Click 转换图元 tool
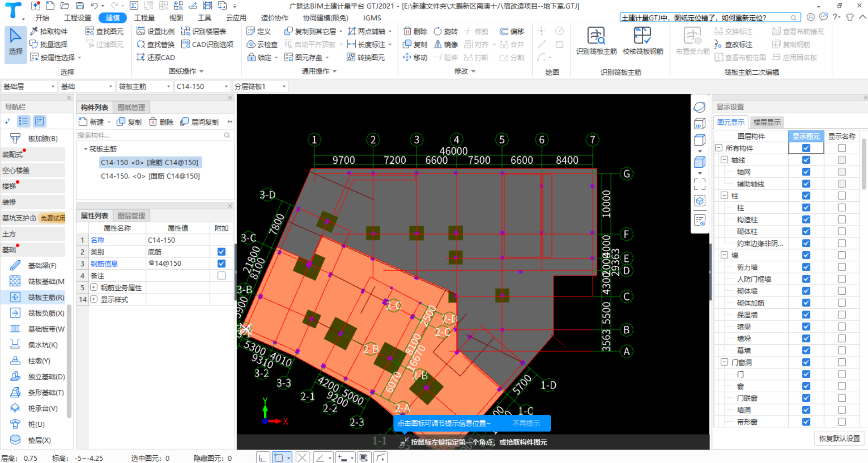Viewport: 868px width, 463px height. [x=366, y=58]
